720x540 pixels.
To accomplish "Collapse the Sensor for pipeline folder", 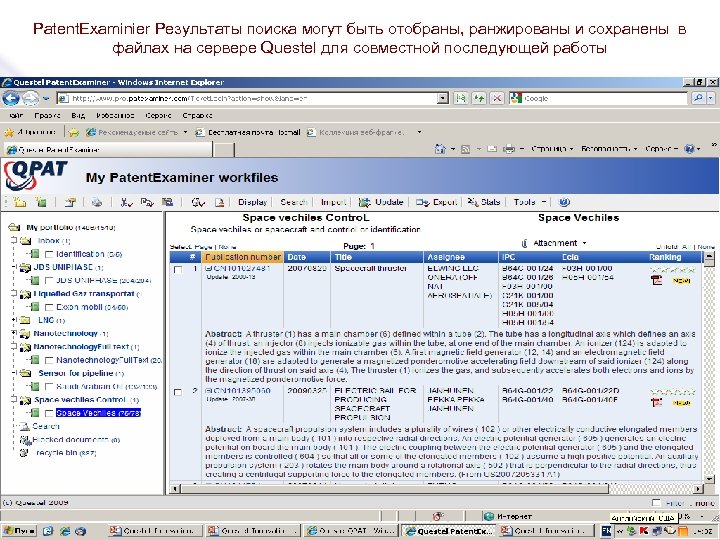I will click(x=14, y=373).
